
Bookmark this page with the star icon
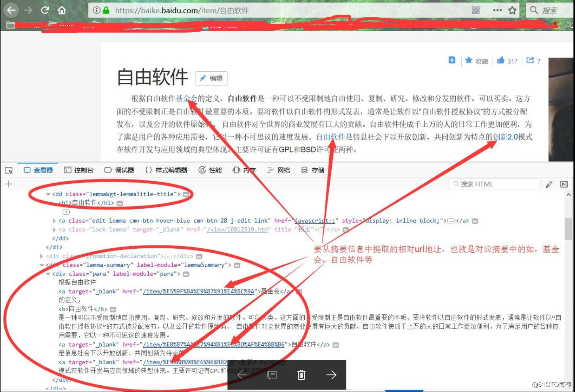pyautogui.click(x=512, y=10)
